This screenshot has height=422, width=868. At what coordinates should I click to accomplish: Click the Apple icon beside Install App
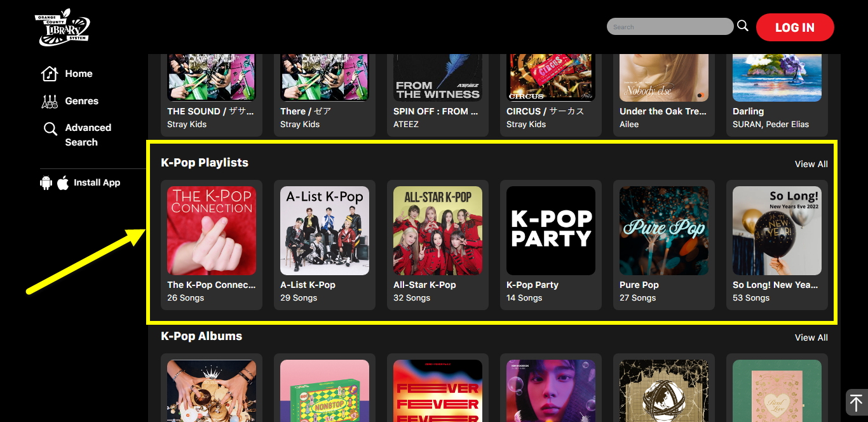63,183
